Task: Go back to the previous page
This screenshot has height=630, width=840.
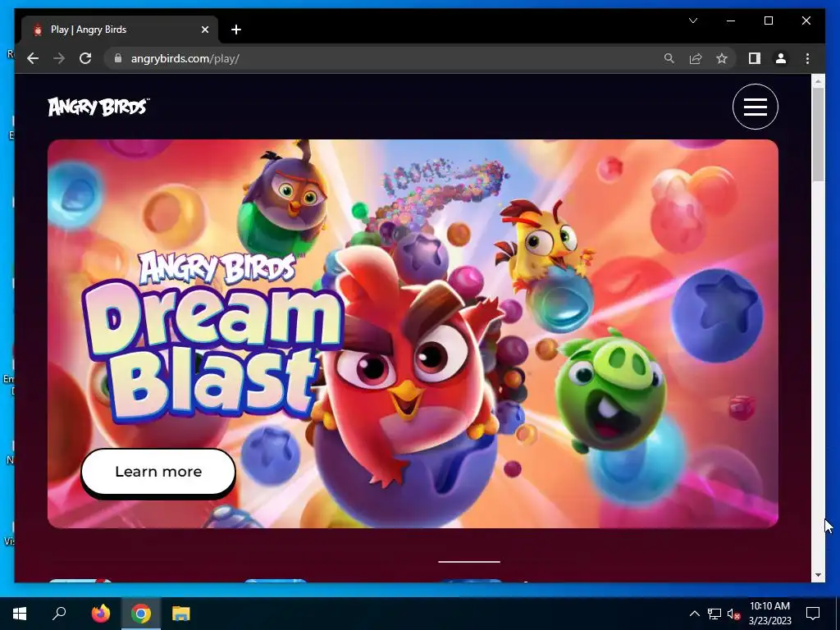Action: (33, 58)
